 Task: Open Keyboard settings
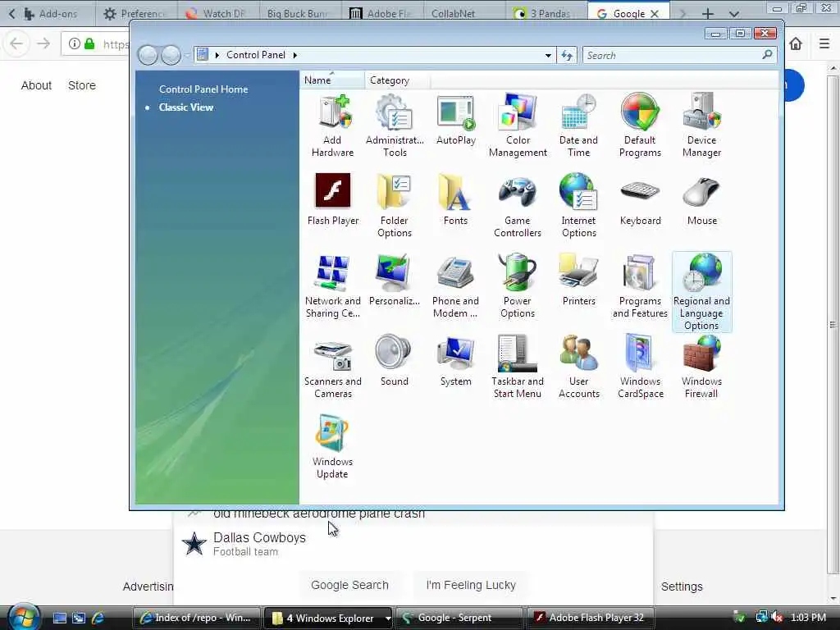640,200
